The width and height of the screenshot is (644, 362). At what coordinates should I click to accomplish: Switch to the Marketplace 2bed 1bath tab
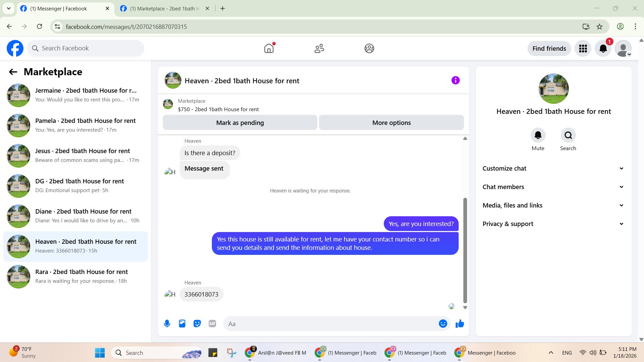(x=165, y=8)
